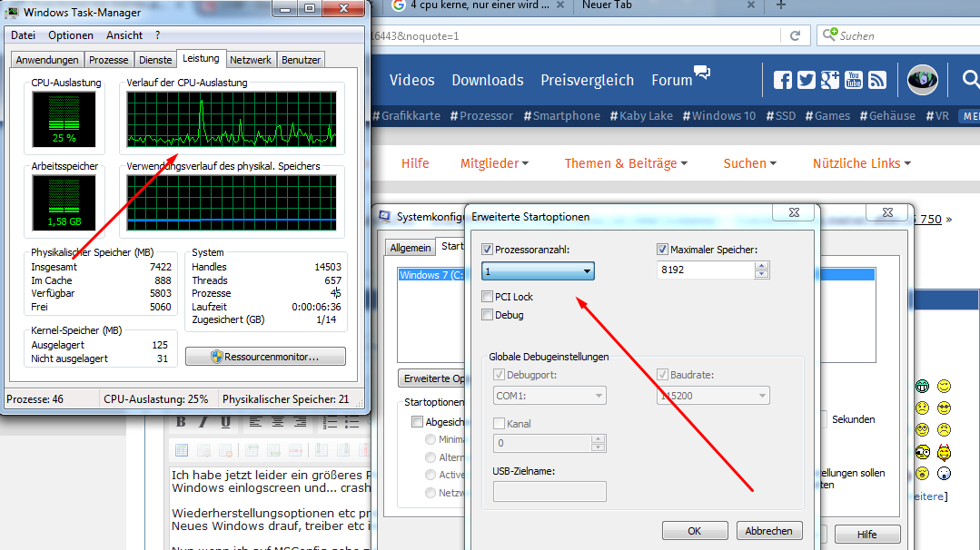Insert a numbered list in the editor
This screenshot has width=980, height=550.
pos(330,423)
